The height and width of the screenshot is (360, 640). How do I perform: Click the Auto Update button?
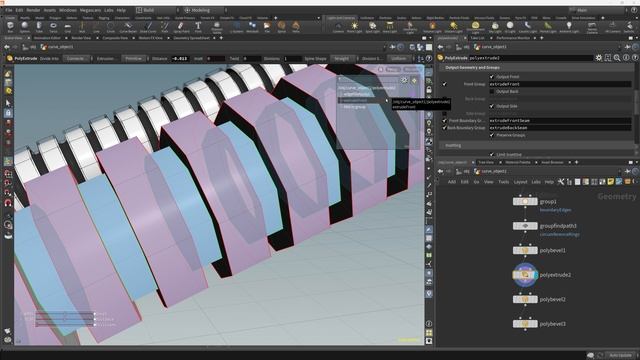pyautogui.click(x=620, y=356)
